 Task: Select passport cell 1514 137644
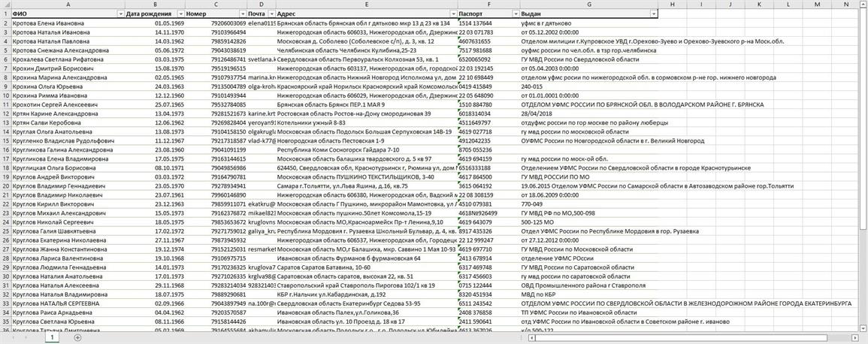[488, 23]
